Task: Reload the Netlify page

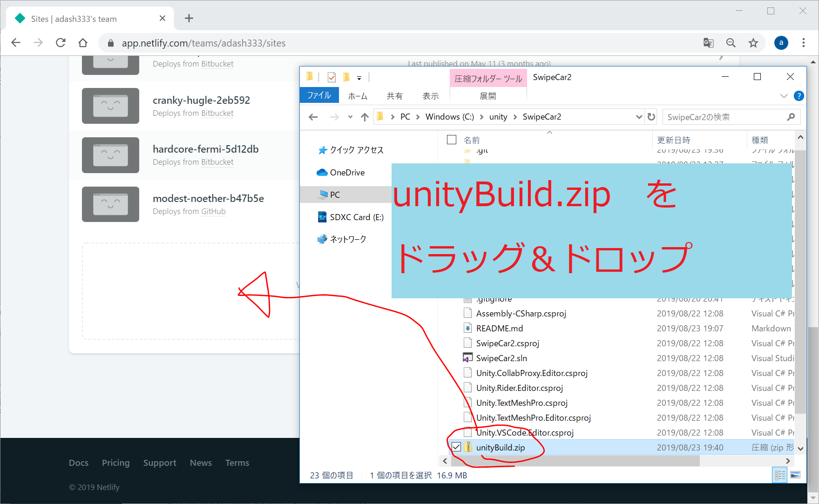Action: pos(61,43)
